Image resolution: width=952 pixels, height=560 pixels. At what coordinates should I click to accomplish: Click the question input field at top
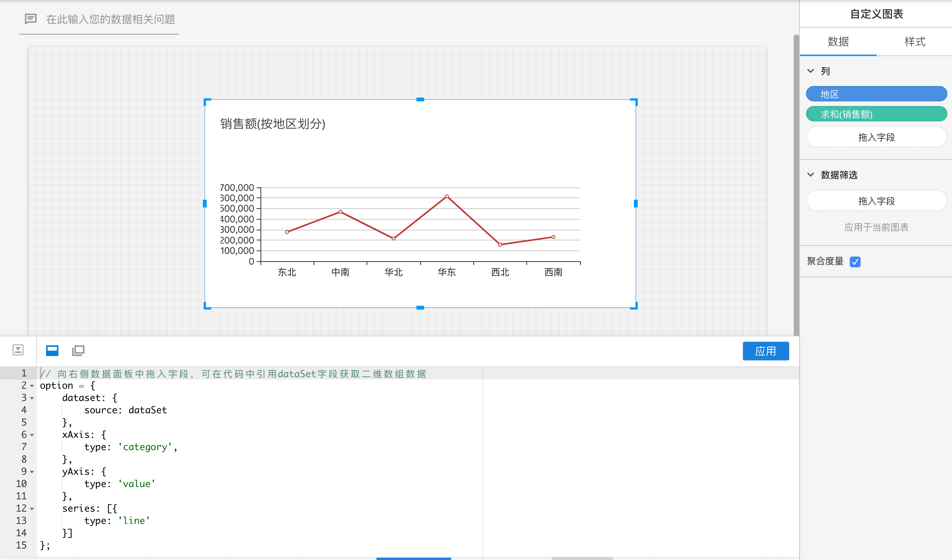111,19
